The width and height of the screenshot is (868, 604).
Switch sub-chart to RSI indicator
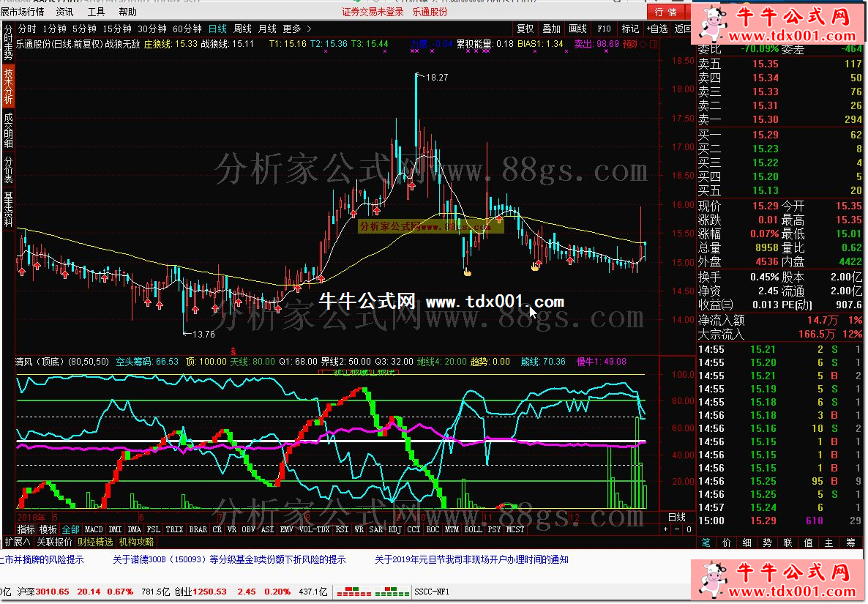click(342, 529)
